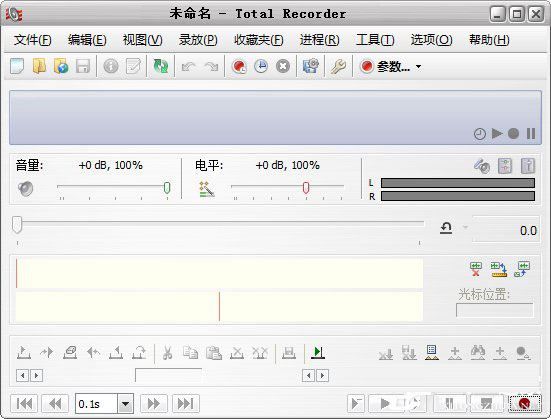Open the 收藏夹(F) menu
551x419 pixels.
point(259,40)
